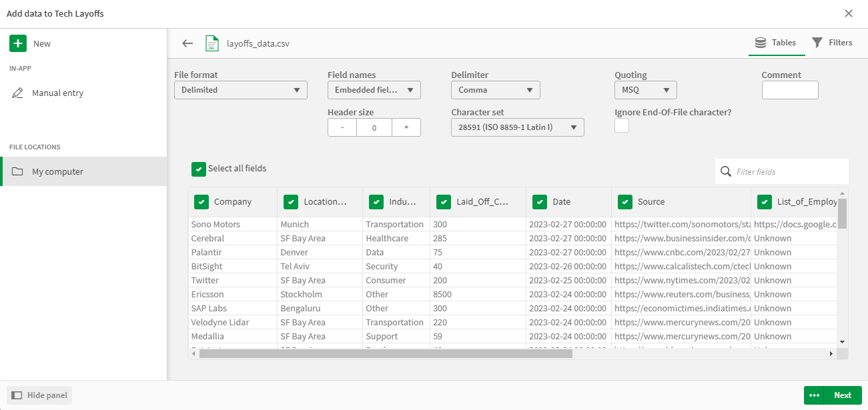Image resolution: width=868 pixels, height=410 pixels.
Task: Open the File format dropdown
Action: (x=240, y=89)
